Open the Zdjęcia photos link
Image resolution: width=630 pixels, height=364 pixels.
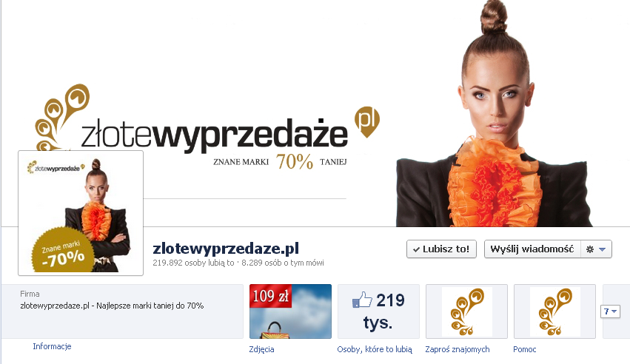tap(261, 349)
